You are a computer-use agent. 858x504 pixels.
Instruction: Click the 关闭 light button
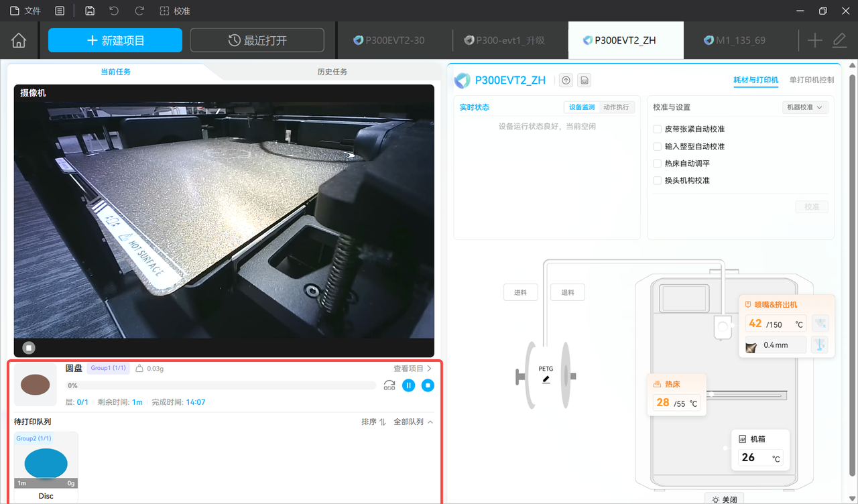coord(725,499)
